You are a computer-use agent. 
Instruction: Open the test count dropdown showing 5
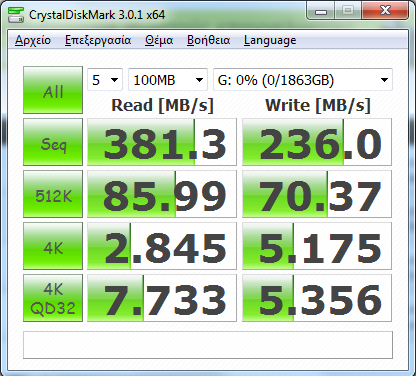[105, 80]
